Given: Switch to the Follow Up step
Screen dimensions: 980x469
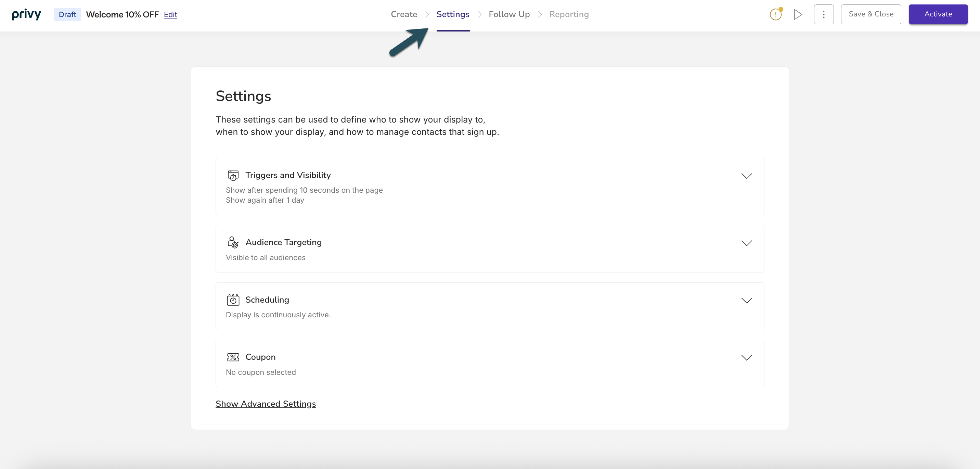Looking at the screenshot, I should point(509,14).
